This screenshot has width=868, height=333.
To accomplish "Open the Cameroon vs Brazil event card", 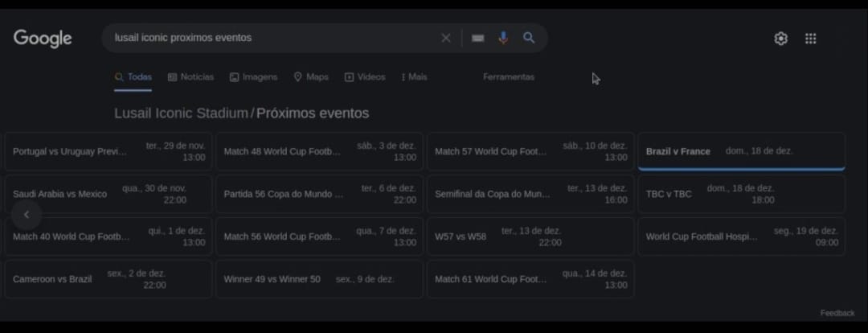I will point(108,279).
